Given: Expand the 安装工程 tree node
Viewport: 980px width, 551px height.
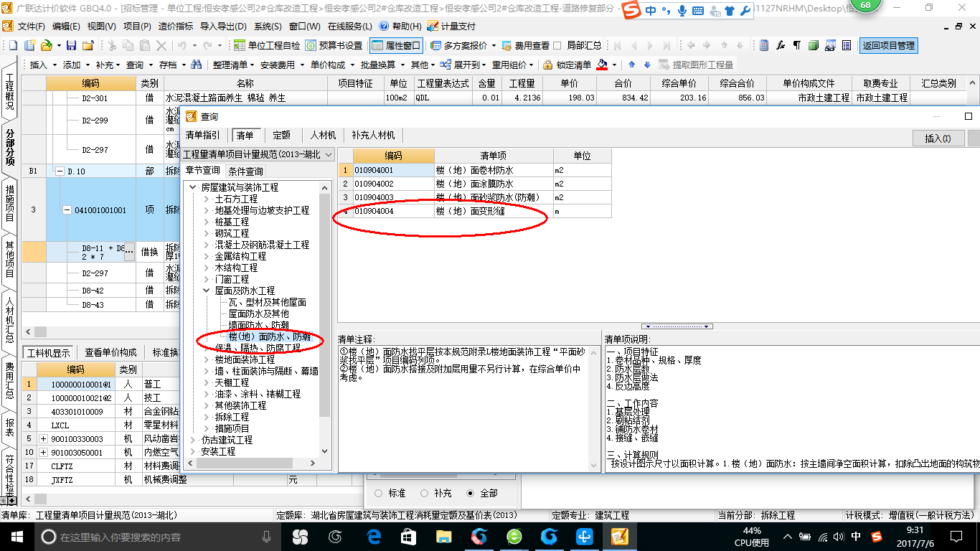Looking at the screenshot, I should click(x=193, y=451).
